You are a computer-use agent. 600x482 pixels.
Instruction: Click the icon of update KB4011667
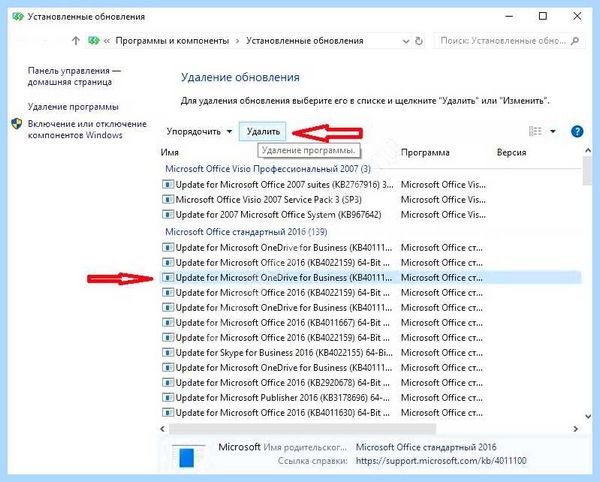click(x=168, y=322)
